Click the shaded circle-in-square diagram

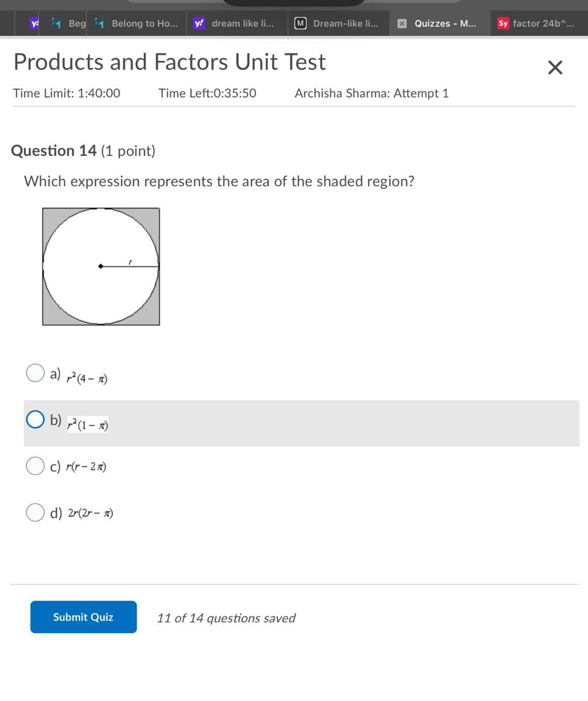(x=101, y=266)
